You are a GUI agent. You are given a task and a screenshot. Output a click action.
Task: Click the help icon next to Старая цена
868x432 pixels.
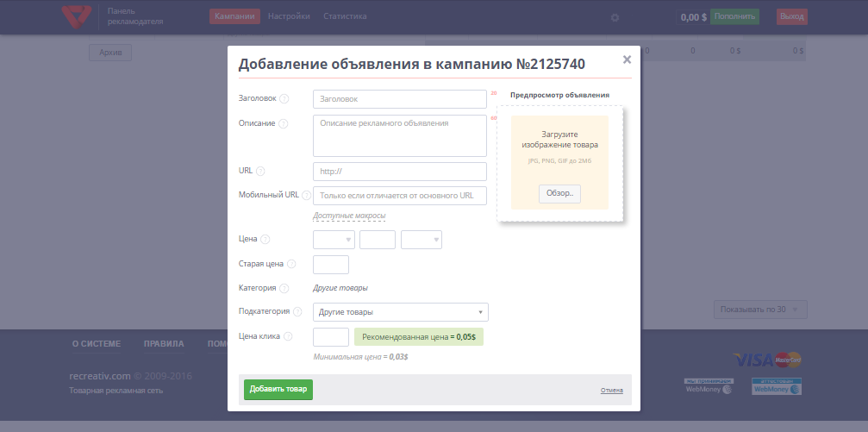click(291, 265)
